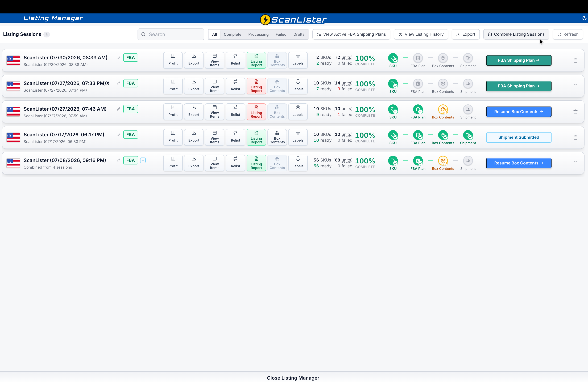Click units link in 07/27 07:33 PM row
588x382 pixels.
(346, 83)
